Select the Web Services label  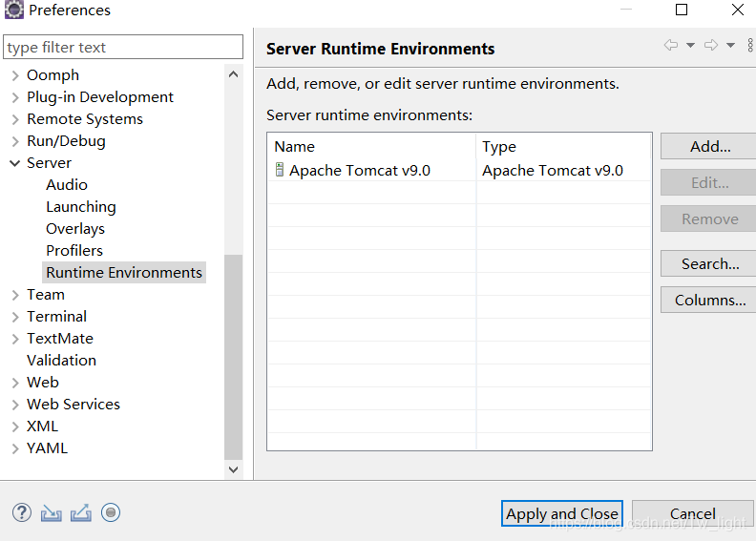[73, 405]
